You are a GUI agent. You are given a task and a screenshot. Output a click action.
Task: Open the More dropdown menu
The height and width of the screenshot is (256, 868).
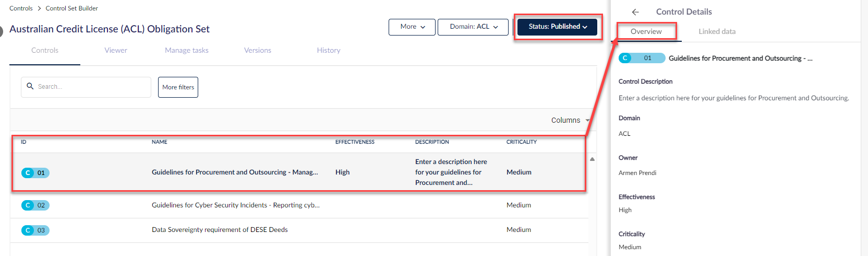pyautogui.click(x=412, y=27)
